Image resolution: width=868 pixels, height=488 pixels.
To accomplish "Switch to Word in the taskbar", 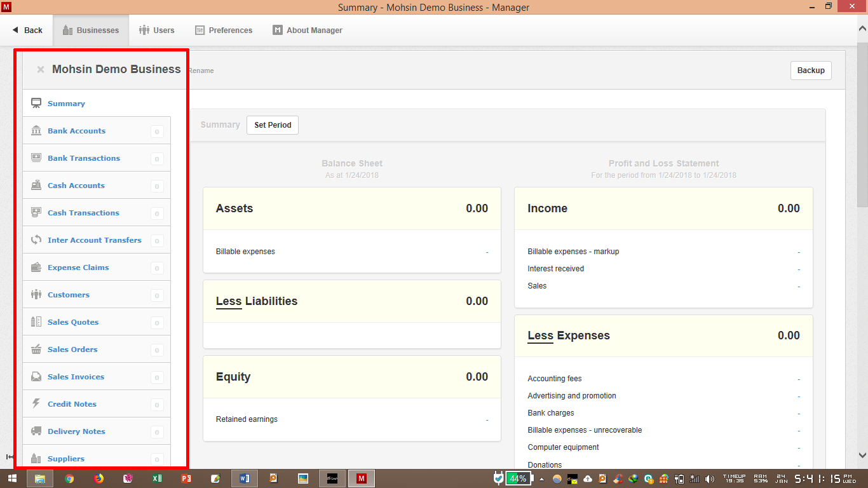I will click(x=245, y=478).
